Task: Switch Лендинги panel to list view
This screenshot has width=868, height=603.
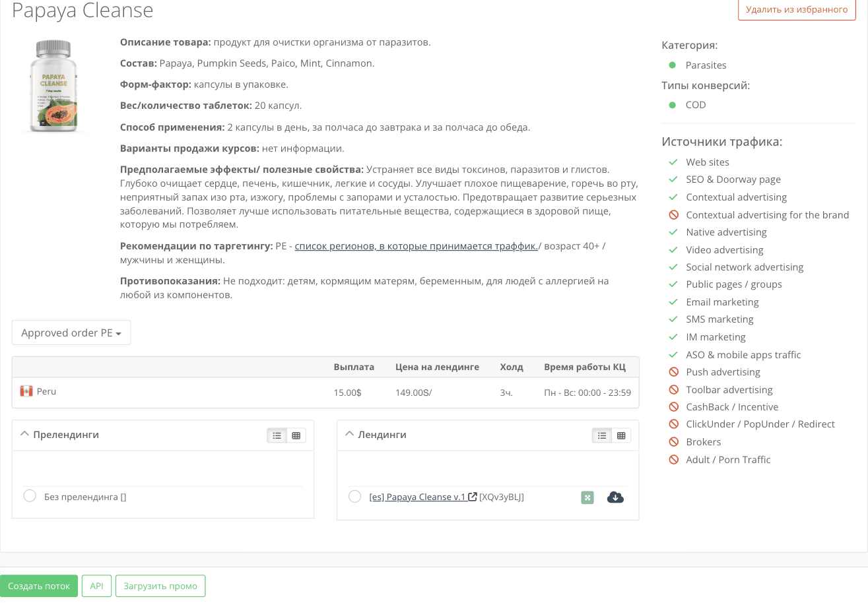Action: tap(602, 435)
